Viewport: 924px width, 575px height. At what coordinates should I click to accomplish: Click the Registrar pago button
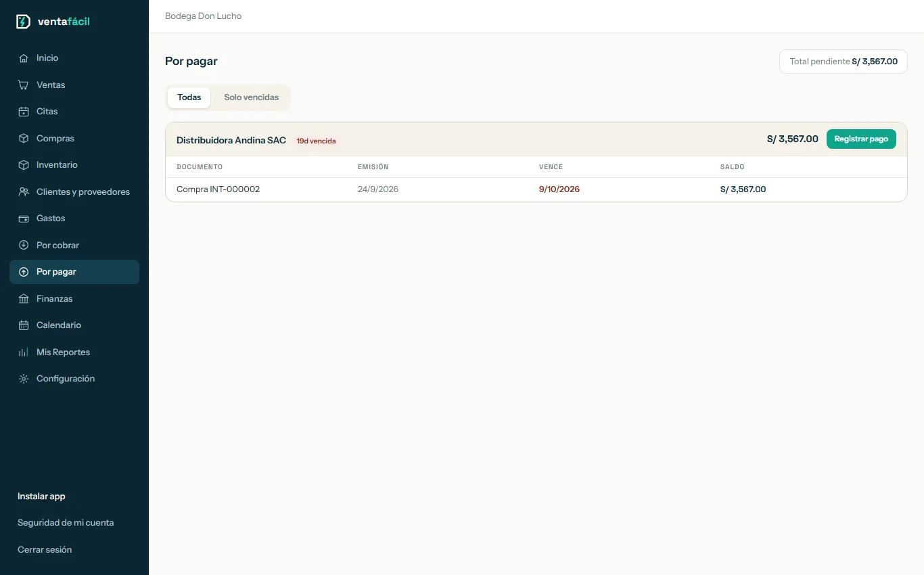[x=861, y=139]
